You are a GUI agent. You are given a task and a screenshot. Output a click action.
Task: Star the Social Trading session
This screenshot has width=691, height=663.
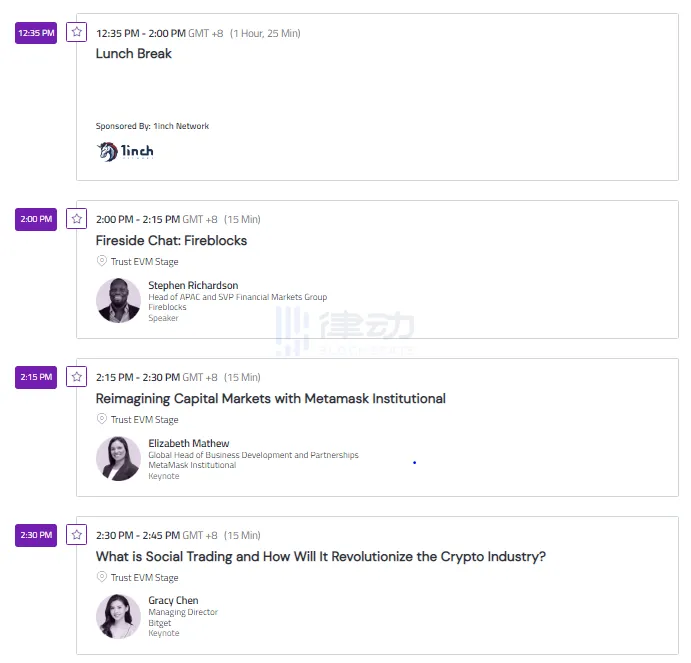click(77, 534)
